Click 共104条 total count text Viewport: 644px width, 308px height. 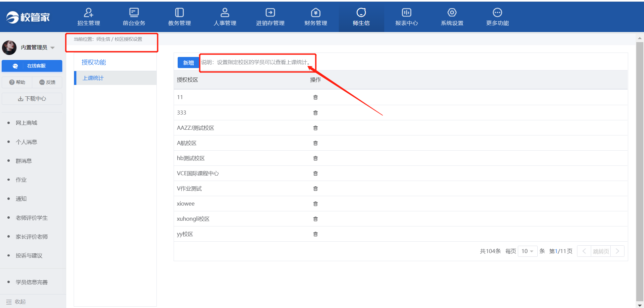[490, 251]
